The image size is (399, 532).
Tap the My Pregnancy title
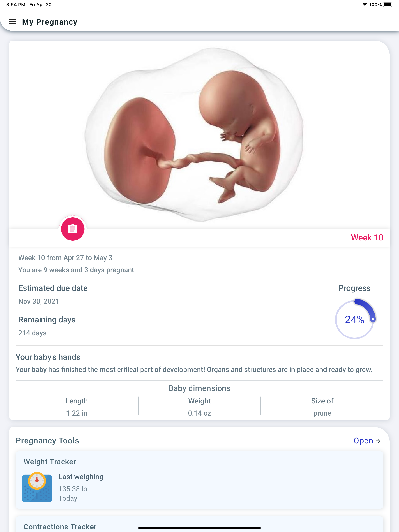49,22
